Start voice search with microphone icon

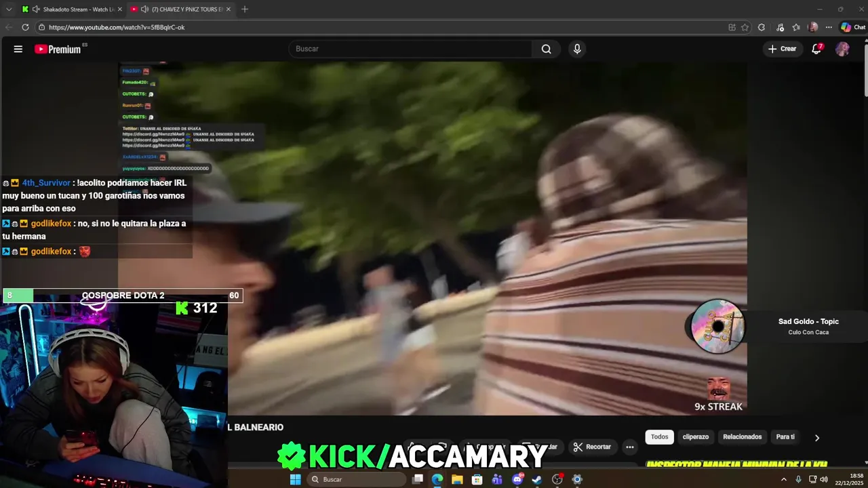tap(577, 49)
